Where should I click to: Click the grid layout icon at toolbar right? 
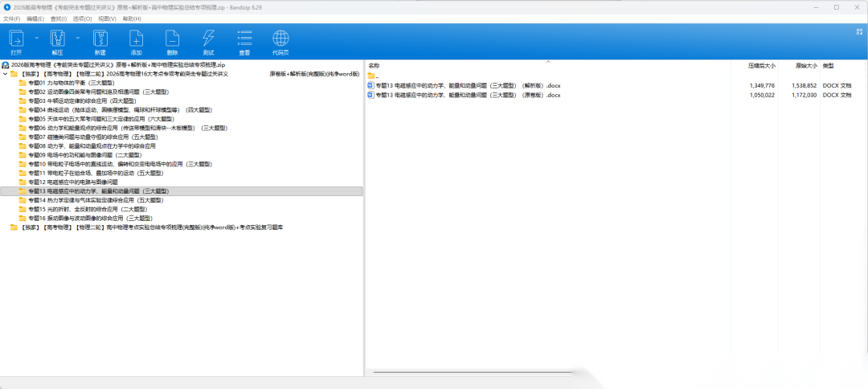[x=858, y=31]
